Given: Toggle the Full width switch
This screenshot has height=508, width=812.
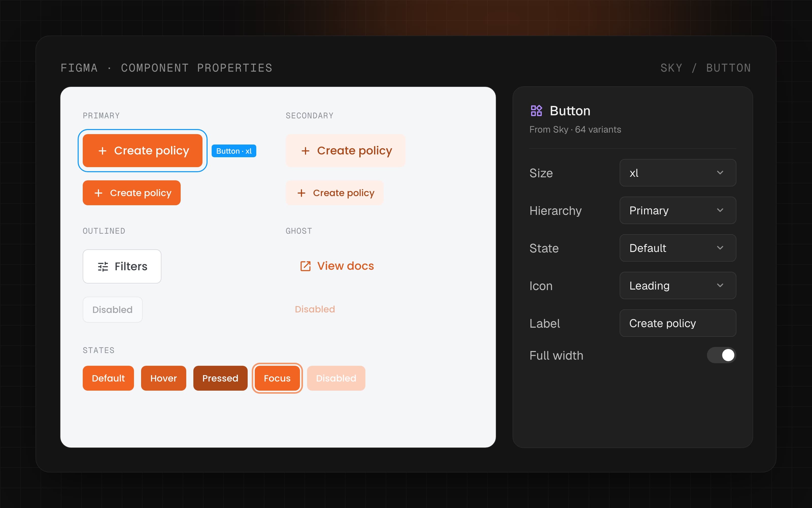Looking at the screenshot, I should click(721, 355).
